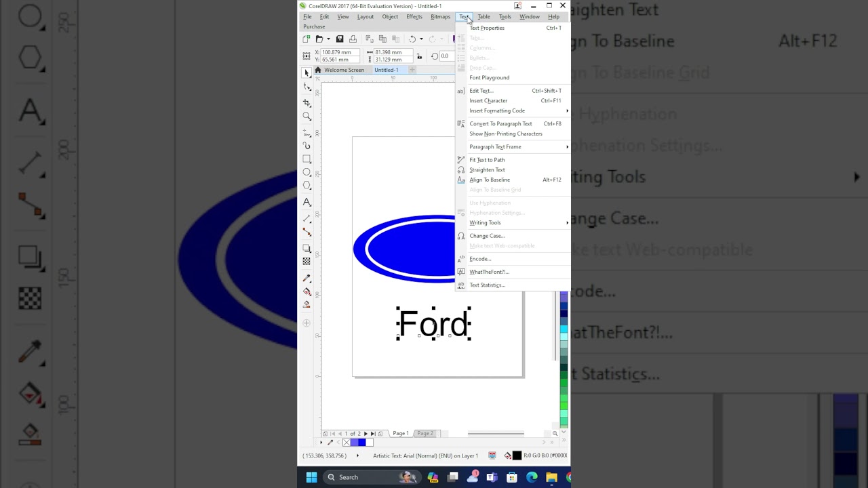The width and height of the screenshot is (868, 488).
Task: Create a new document from toolbar
Action: (x=307, y=39)
